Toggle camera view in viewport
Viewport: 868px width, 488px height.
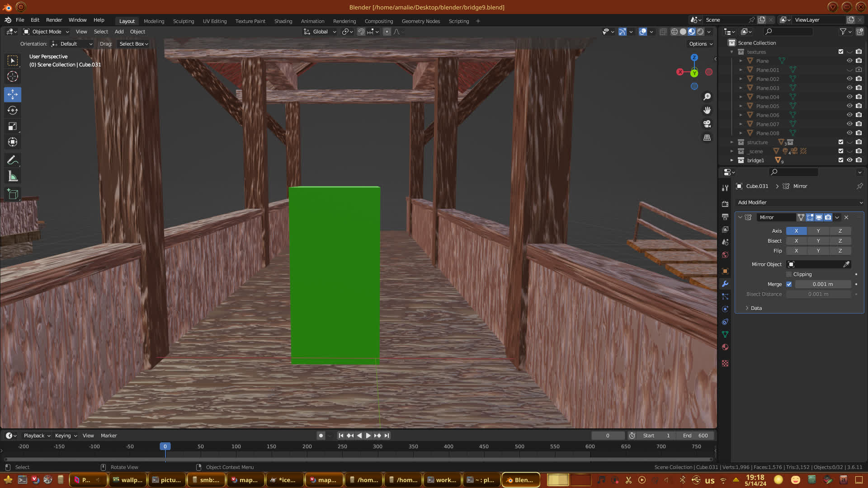point(707,124)
